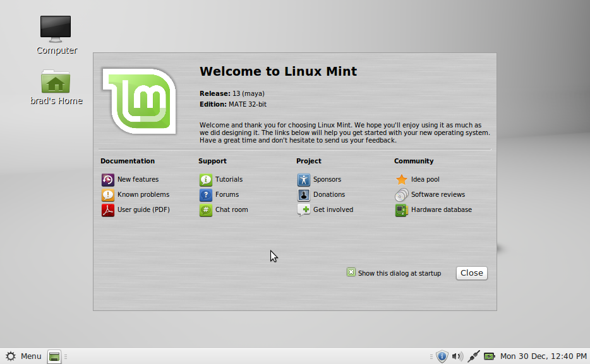
Task: Click the Release: 13 (maya) text
Action: pos(232,93)
